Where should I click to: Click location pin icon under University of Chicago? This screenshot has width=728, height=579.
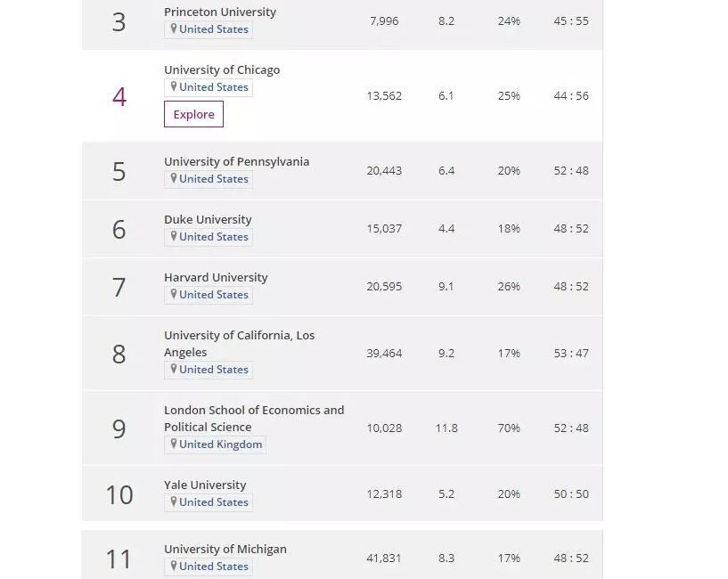click(x=174, y=87)
